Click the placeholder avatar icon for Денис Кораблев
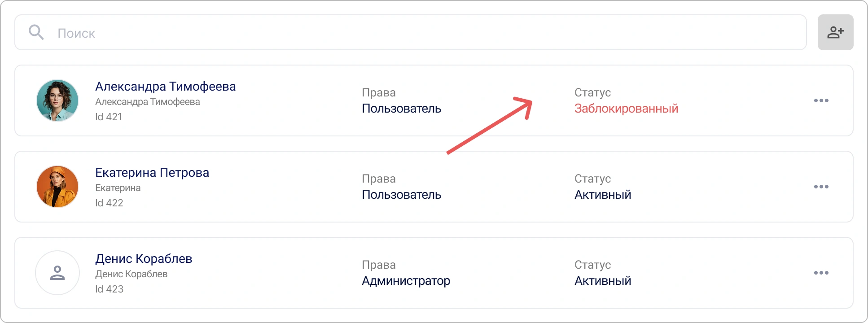 57,273
